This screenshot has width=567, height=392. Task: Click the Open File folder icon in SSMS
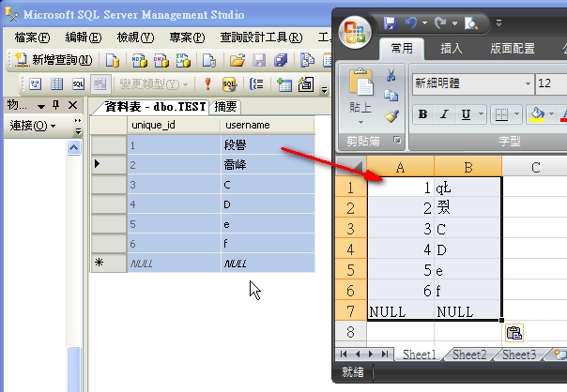pos(238,60)
